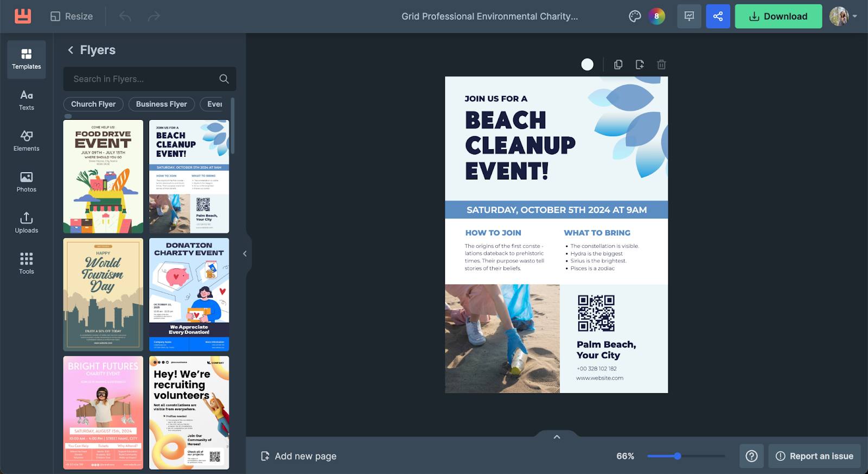Click the delete page trash icon
The width and height of the screenshot is (868, 474).
pos(661,65)
